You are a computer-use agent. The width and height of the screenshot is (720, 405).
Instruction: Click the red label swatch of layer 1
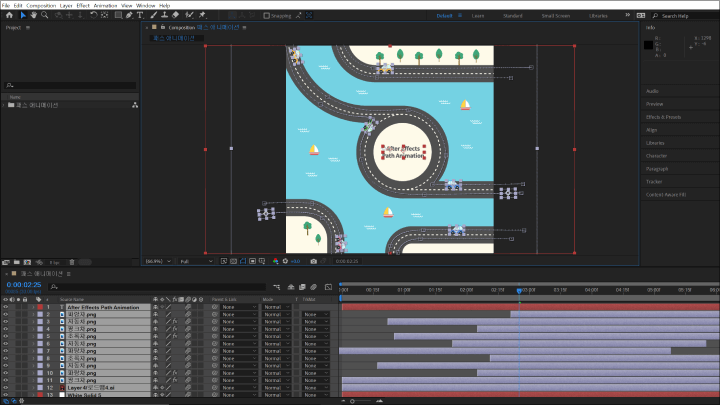[40, 307]
